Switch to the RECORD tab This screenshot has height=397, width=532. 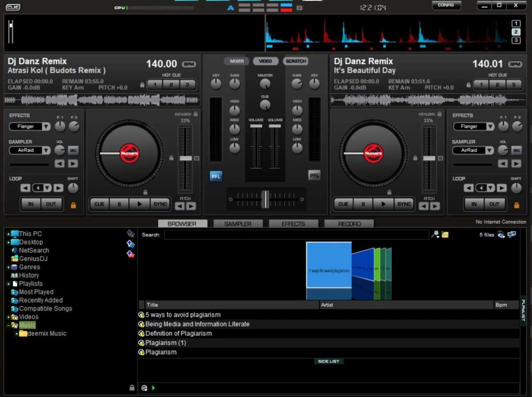pos(350,224)
